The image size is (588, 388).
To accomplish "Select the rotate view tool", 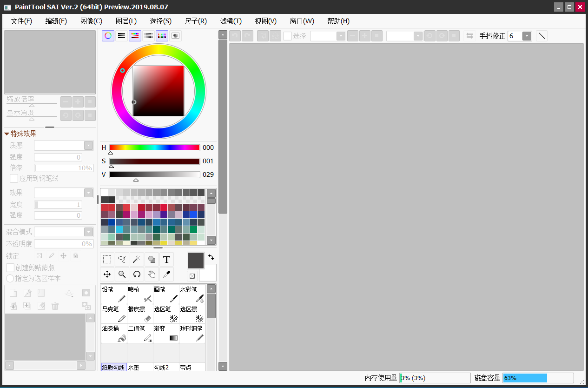I will pyautogui.click(x=137, y=274).
